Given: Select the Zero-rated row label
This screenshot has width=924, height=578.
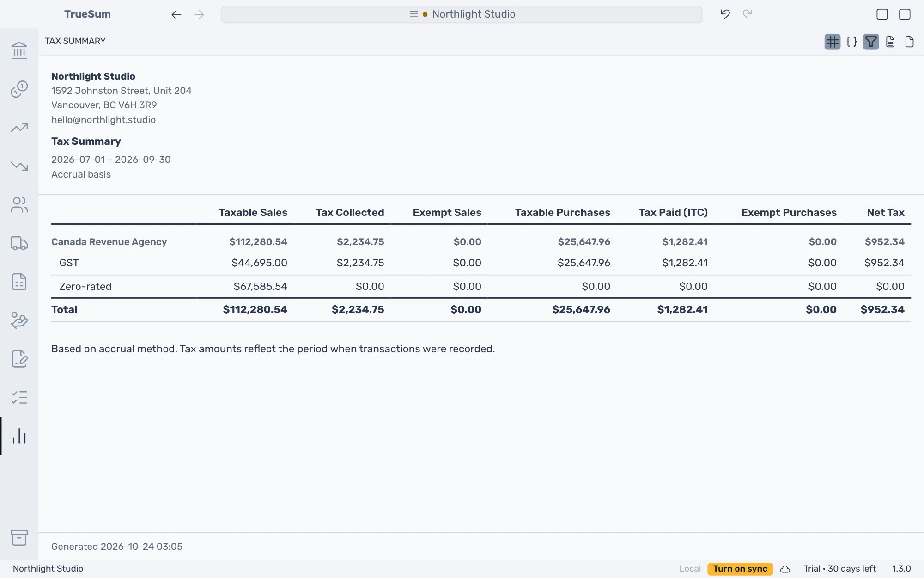Looking at the screenshot, I should point(85,287).
